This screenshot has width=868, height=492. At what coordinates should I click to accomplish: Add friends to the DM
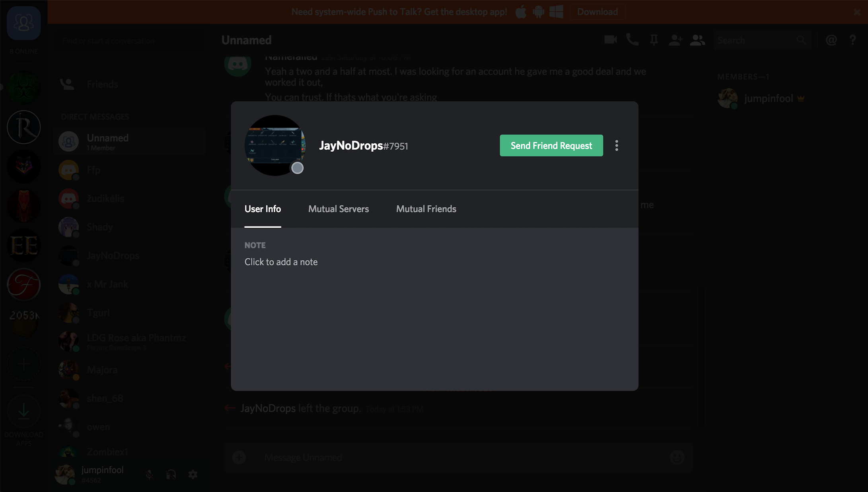(675, 40)
